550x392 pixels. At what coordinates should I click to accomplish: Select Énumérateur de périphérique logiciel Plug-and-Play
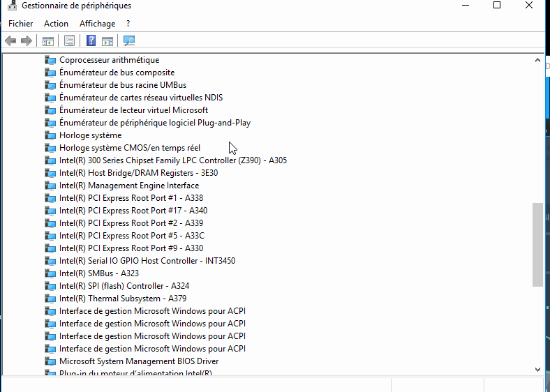(155, 123)
